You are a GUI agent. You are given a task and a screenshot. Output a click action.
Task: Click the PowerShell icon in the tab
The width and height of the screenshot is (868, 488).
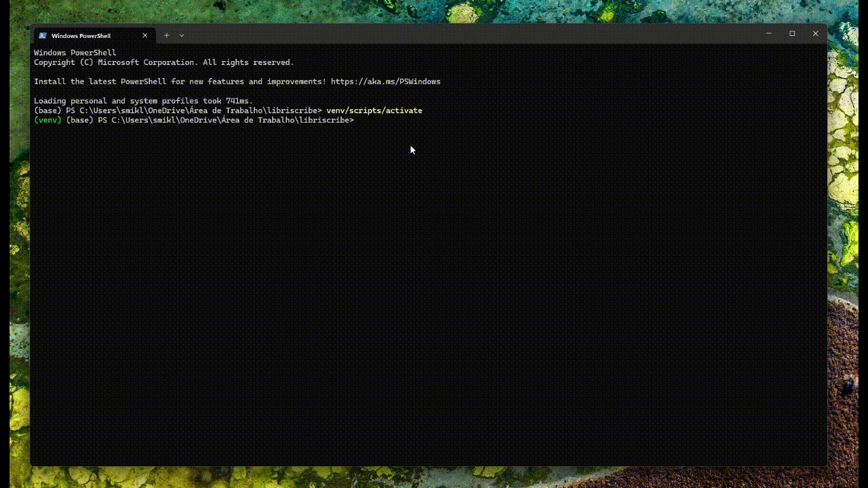43,35
